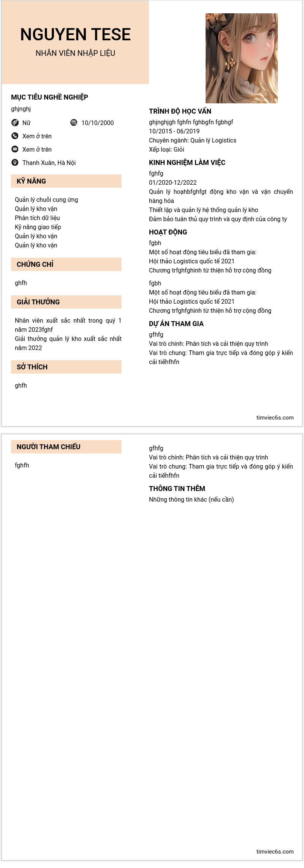The width and height of the screenshot is (304, 868).
Task: Select the name heading NGUYEN TESE
Action: (75, 35)
